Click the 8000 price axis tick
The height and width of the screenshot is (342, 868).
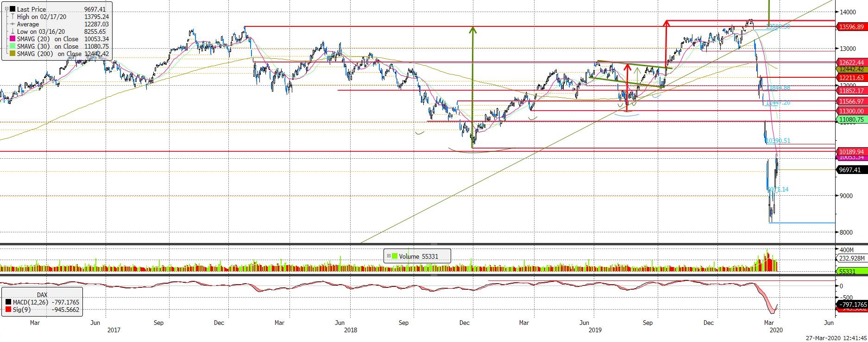click(x=846, y=232)
